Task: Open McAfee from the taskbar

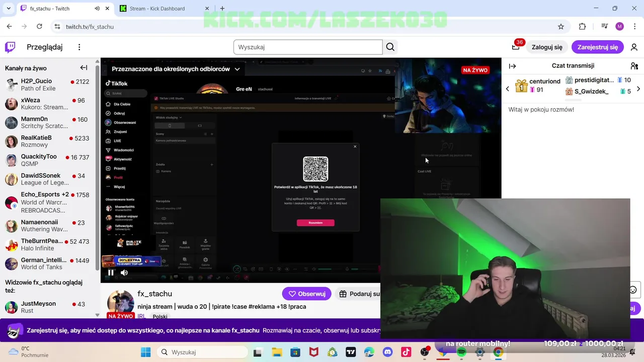Action: pyautogui.click(x=313, y=352)
